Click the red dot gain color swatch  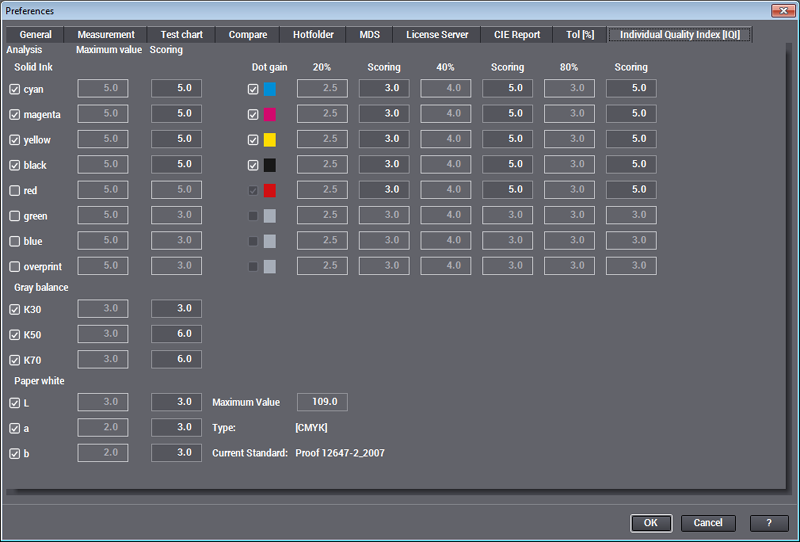coord(269,190)
